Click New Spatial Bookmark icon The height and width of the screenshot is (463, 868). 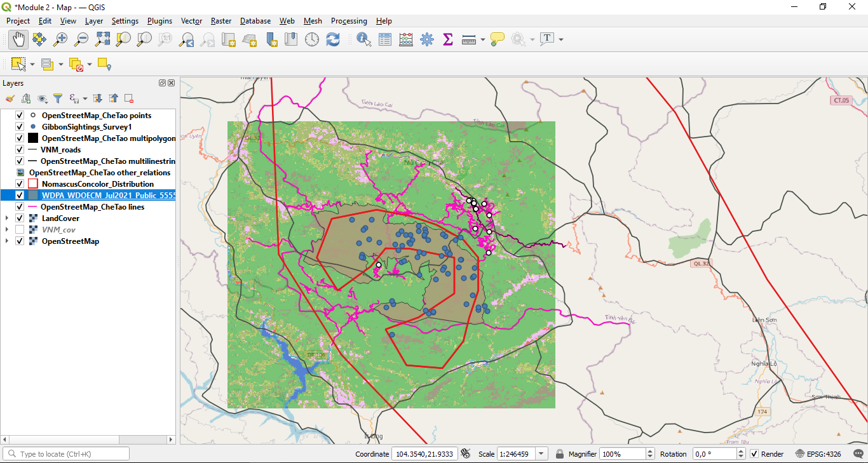pyautogui.click(x=272, y=39)
